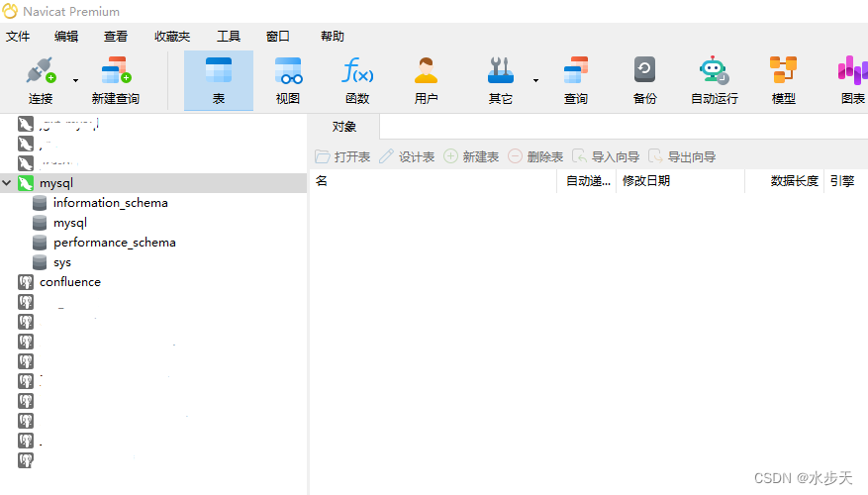868x495 pixels.
Task: Open the Connection dropdown arrow
Action: [x=76, y=81]
